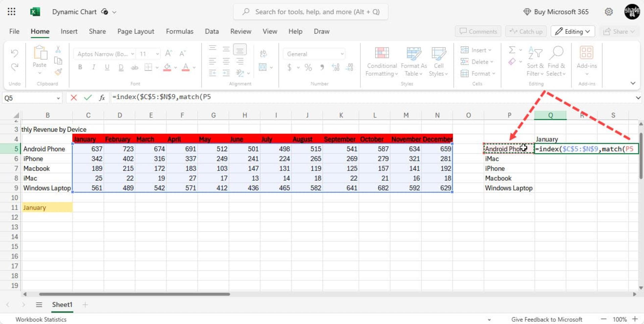Open Workbook Statistics
Viewport: 644px width, 324px height.
[x=41, y=319]
